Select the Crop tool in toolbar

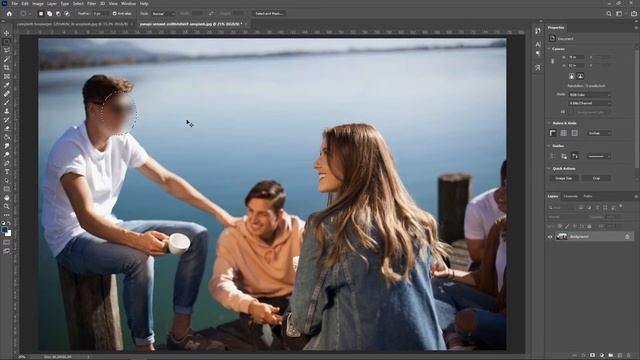[x=7, y=68]
